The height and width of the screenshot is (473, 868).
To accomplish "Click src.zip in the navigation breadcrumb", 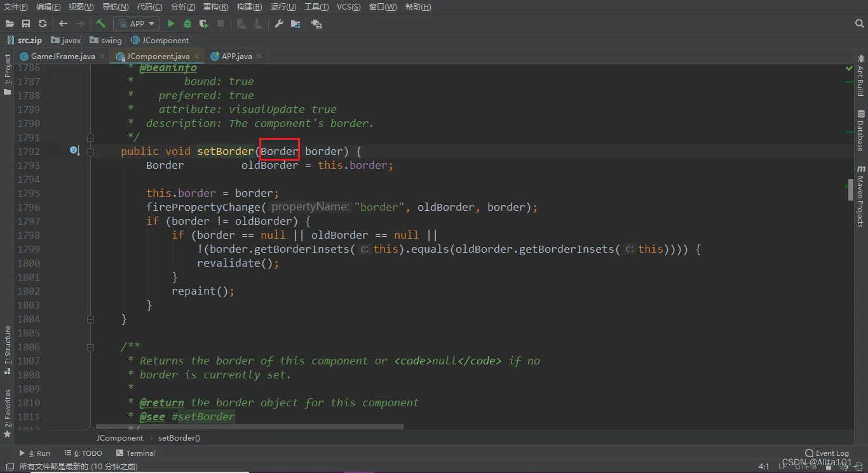I will point(24,40).
